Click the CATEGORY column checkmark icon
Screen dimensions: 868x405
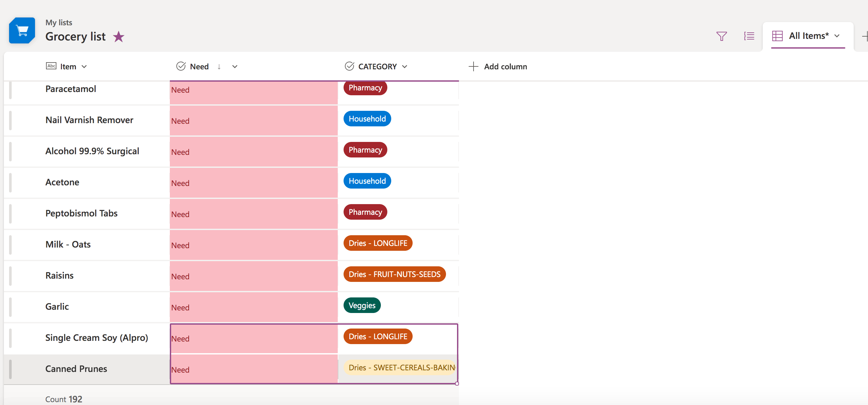coord(349,66)
